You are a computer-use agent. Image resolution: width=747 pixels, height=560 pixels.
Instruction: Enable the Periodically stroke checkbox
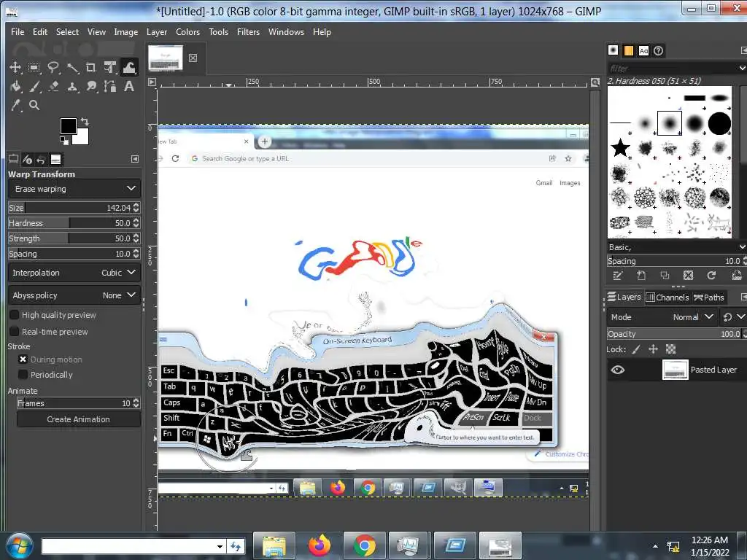pyautogui.click(x=23, y=375)
